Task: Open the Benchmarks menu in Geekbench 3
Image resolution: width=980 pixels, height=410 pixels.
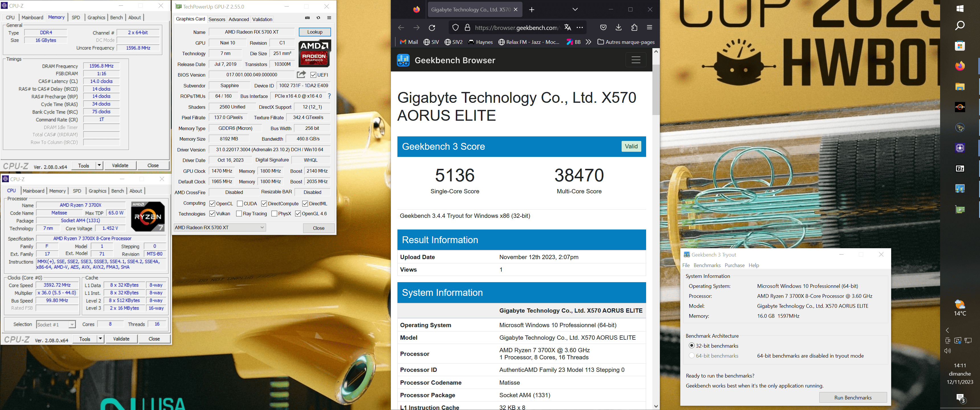Action: point(707,265)
